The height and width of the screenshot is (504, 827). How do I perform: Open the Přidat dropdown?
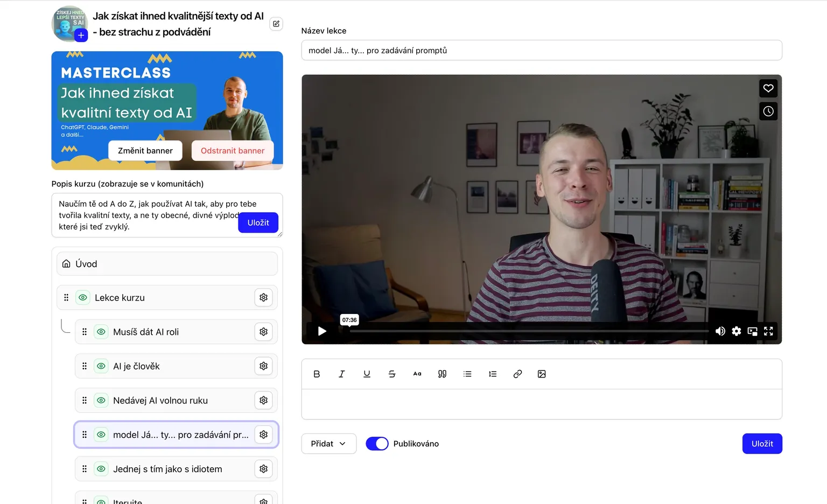[328, 444]
